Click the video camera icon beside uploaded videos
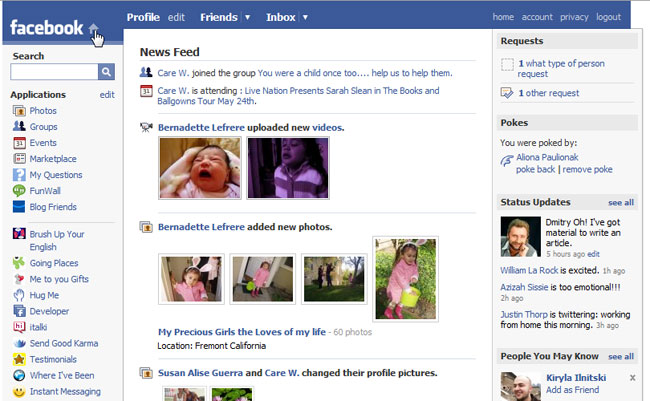This screenshot has height=401, width=650. click(x=146, y=127)
